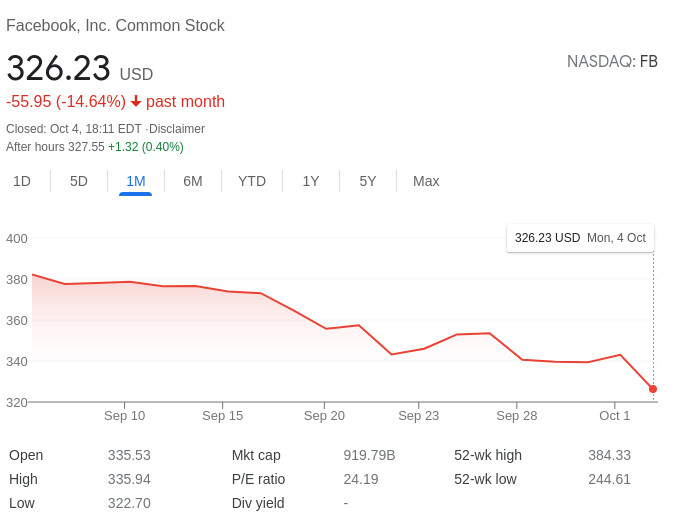This screenshot has width=691, height=529.
Task: Click the Facebook, Inc. Common Stock title
Action: (115, 26)
